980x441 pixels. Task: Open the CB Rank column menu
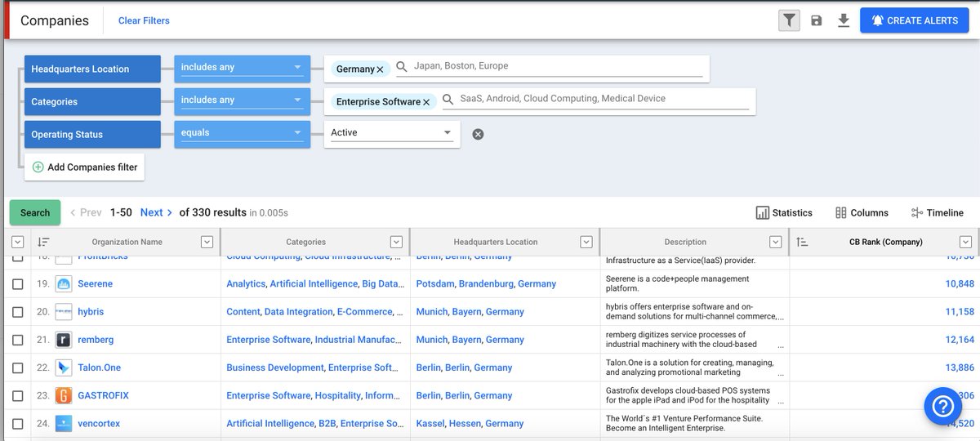click(965, 242)
